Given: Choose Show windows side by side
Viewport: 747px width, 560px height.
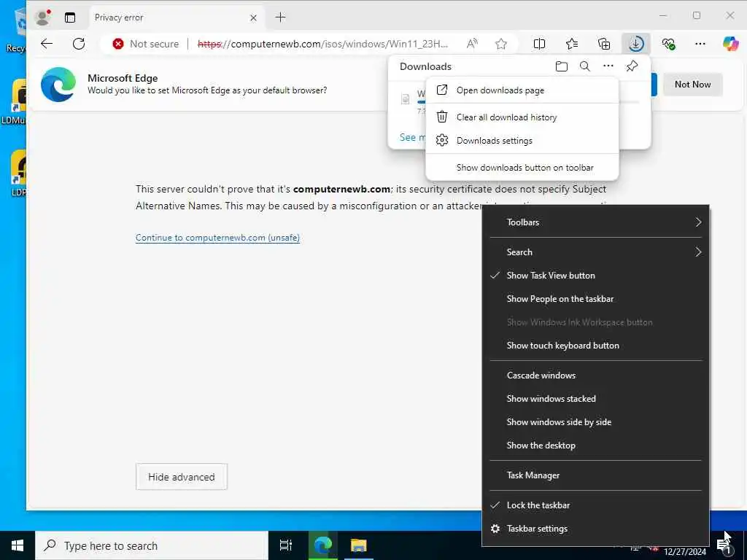Looking at the screenshot, I should point(595,422).
